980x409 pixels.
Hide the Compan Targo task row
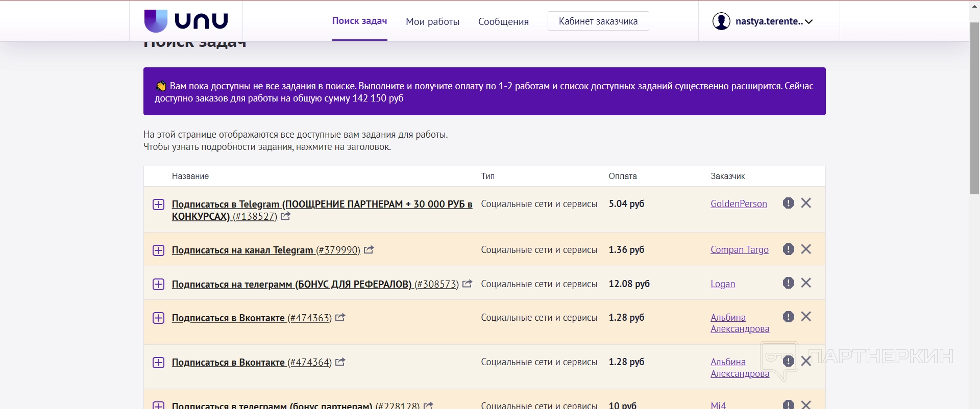point(806,249)
